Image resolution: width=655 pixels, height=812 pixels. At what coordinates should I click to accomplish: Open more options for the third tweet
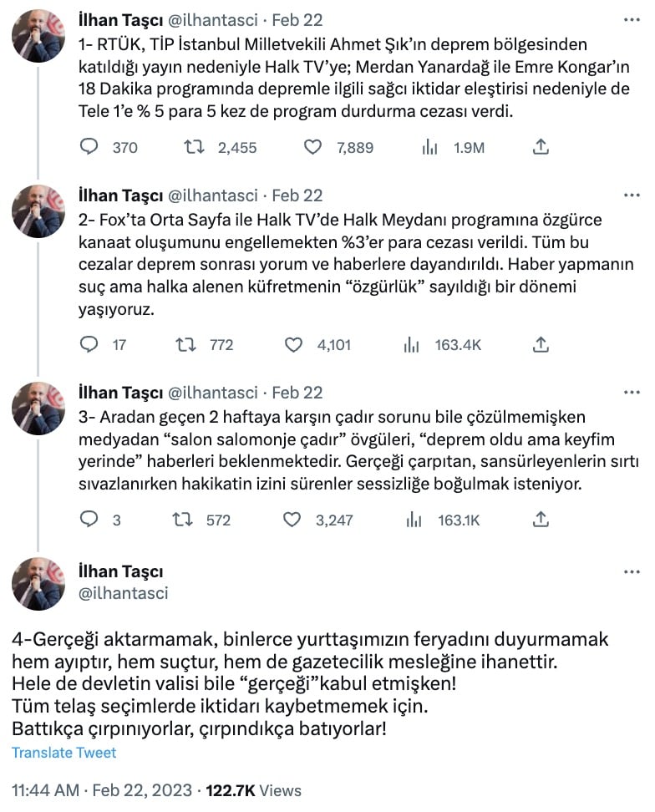click(x=632, y=393)
